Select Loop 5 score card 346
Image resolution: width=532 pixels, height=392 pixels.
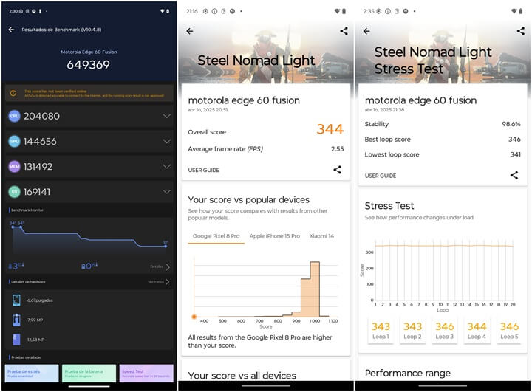point(508,331)
